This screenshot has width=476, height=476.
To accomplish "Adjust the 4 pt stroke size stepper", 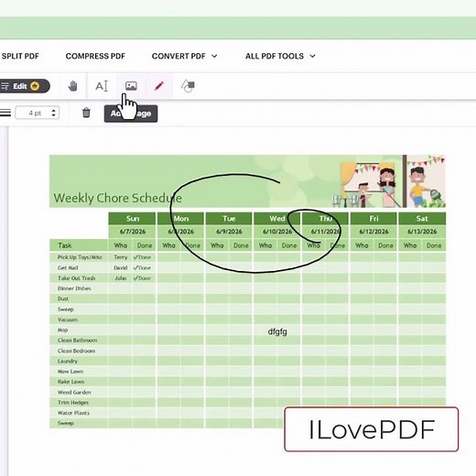I will click(54, 113).
